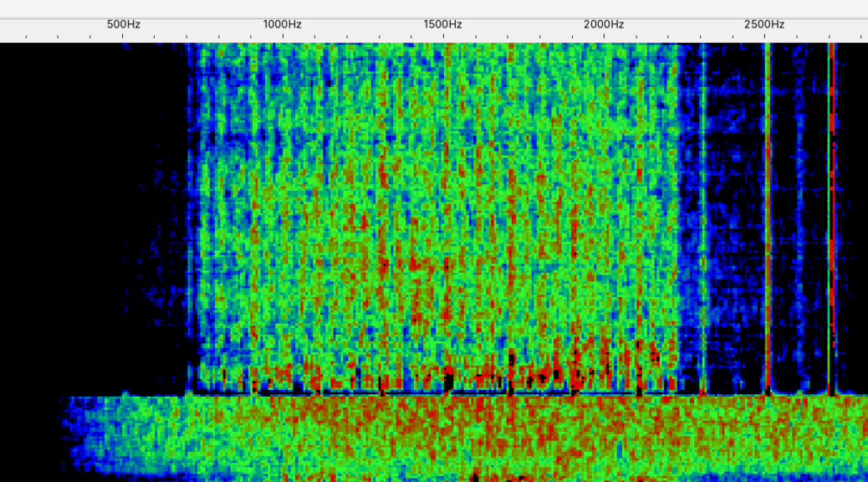Image resolution: width=868 pixels, height=482 pixels.
Task: Click the ruler tick mark at 2700Hz
Action: point(830,37)
